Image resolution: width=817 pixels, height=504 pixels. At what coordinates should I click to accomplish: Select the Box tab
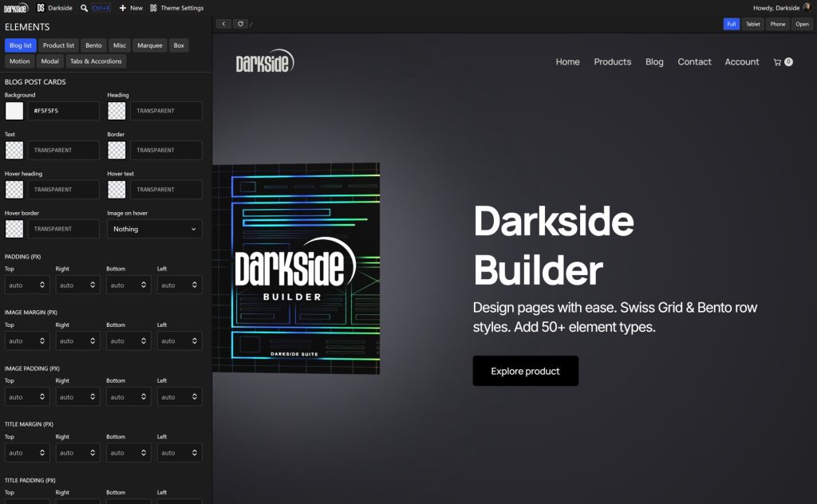pyautogui.click(x=179, y=45)
